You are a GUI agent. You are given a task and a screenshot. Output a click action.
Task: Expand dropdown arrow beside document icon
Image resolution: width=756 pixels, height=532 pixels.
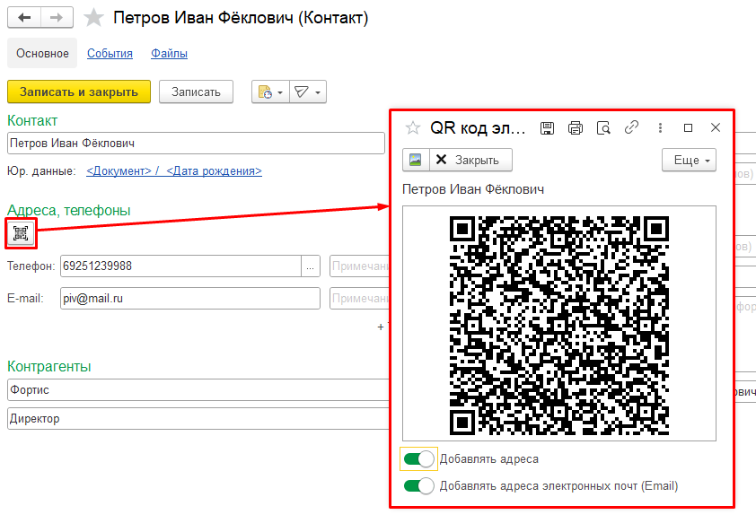coord(280,92)
